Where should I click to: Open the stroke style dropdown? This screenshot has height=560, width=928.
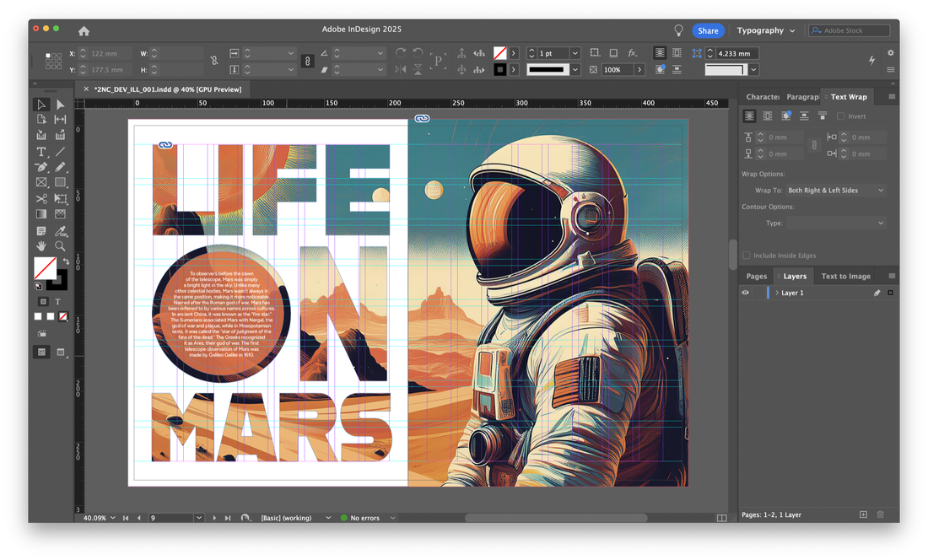[x=575, y=70]
